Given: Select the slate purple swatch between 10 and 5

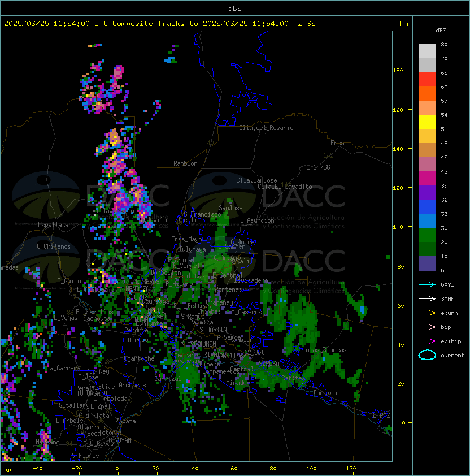Looking at the screenshot, I should (427, 263).
